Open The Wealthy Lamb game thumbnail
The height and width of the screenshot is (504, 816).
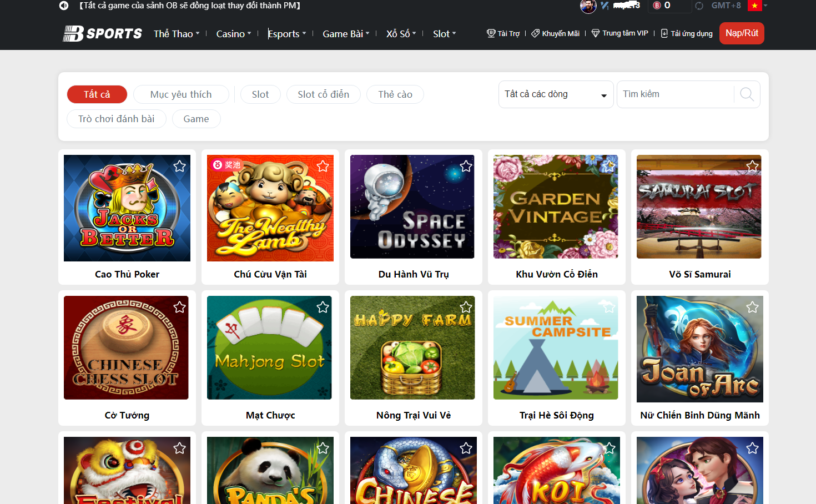pos(270,208)
